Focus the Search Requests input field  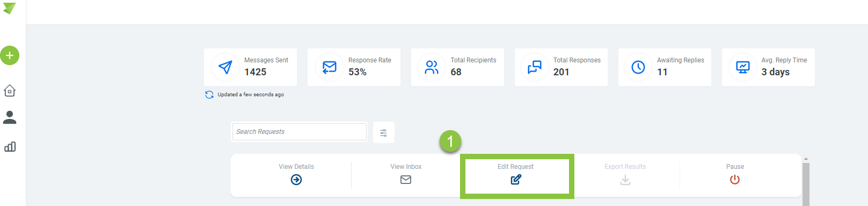[x=300, y=132]
